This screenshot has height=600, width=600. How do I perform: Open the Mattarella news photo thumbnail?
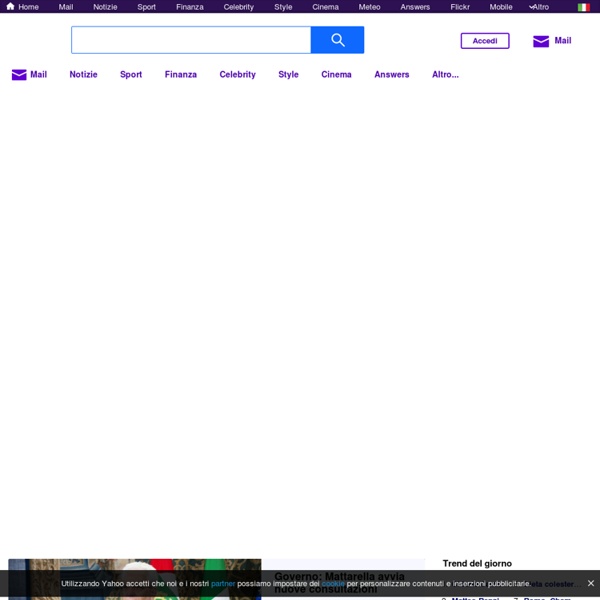click(x=135, y=579)
